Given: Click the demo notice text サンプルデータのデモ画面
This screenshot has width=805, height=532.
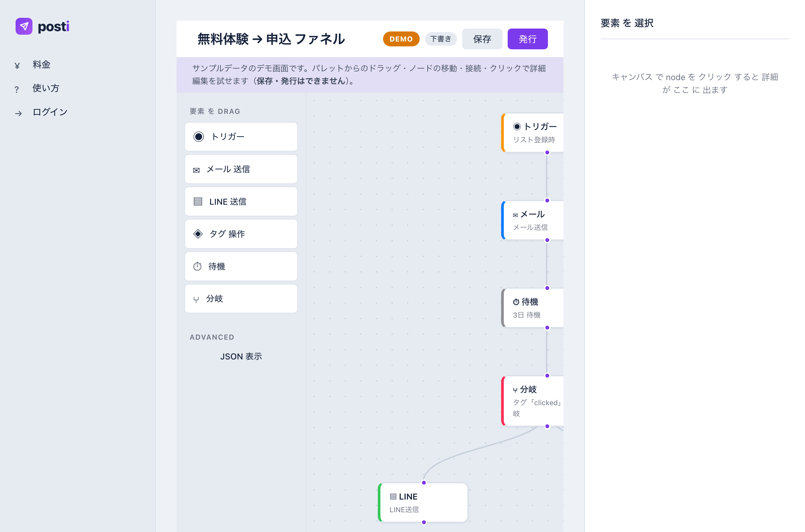Looking at the screenshot, I should (369, 74).
